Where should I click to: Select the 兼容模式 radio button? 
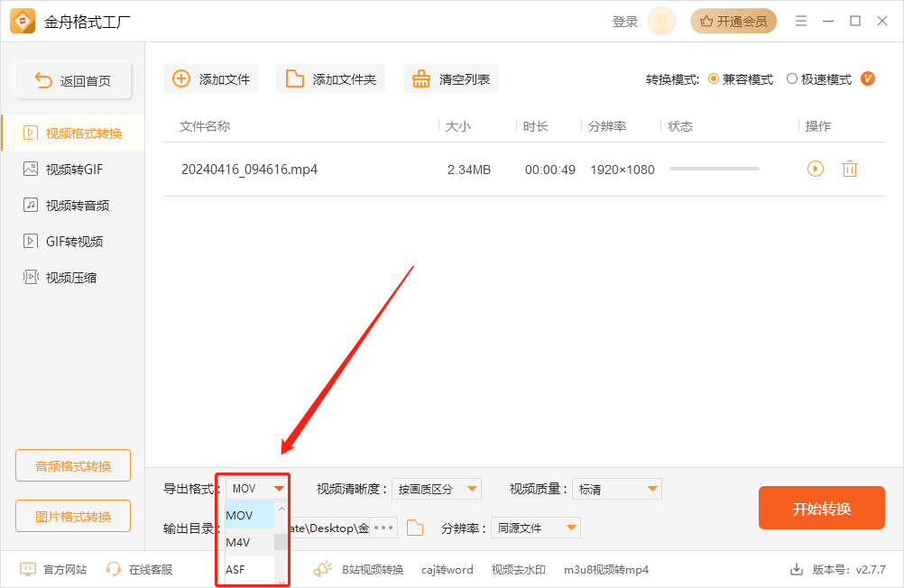click(713, 79)
